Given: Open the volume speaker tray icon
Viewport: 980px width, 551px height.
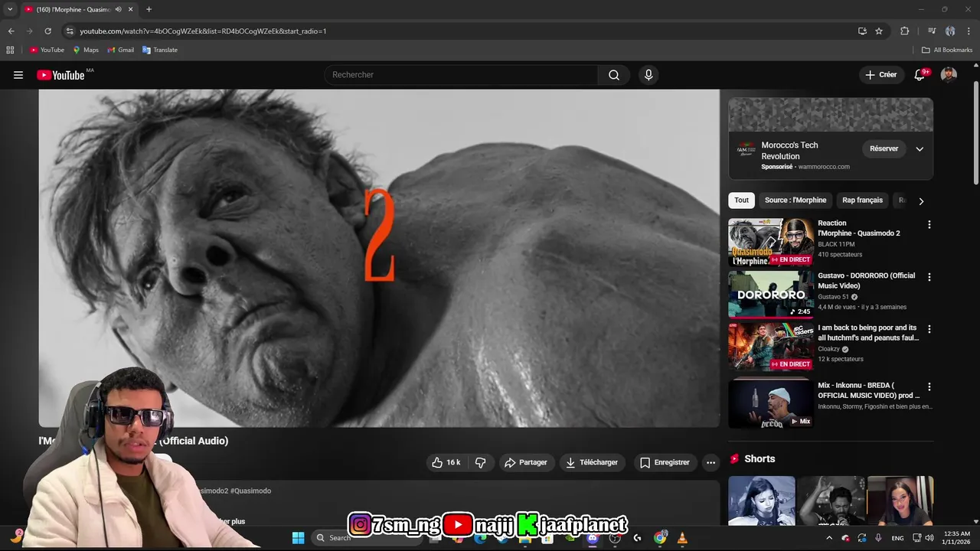Looking at the screenshot, I should coord(929,538).
